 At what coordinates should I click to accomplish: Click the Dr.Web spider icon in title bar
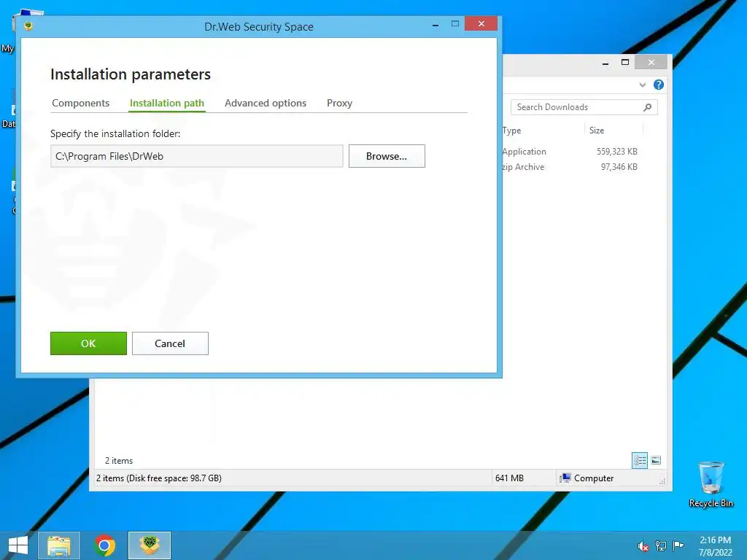28,26
